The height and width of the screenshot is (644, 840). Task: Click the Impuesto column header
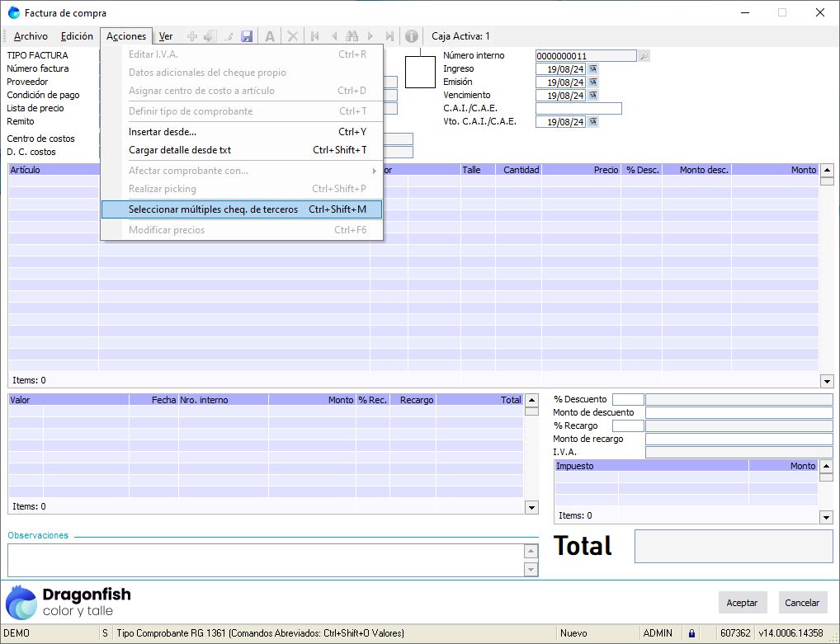point(651,466)
